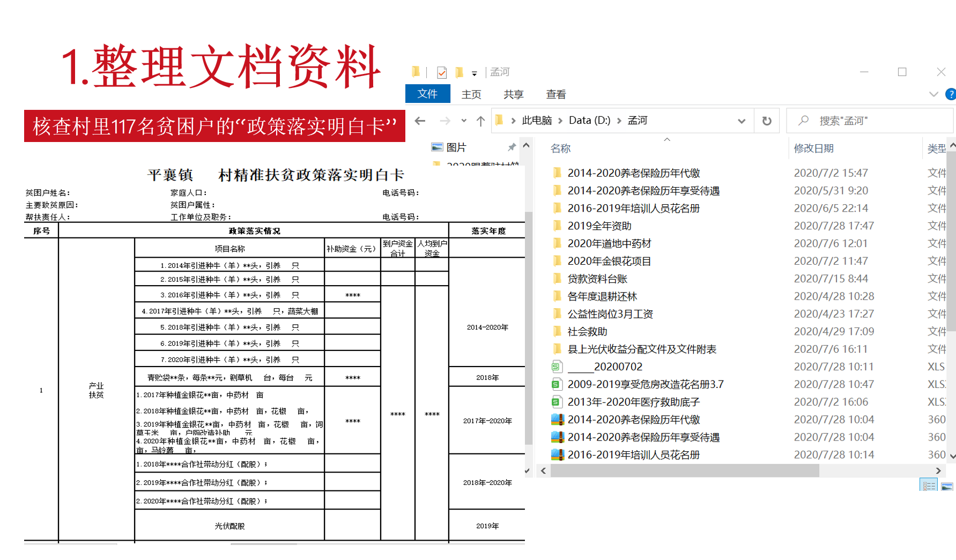The image size is (956, 560).
Task: Open the Help question mark icon
Action: point(951,94)
